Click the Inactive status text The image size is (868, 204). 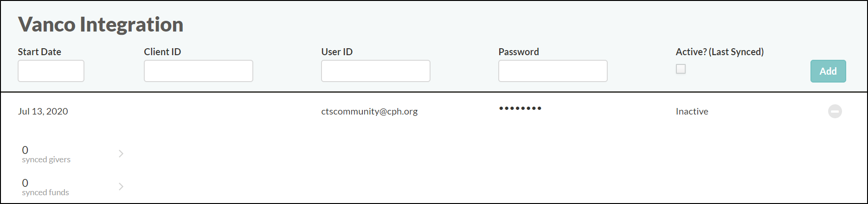pos(692,111)
